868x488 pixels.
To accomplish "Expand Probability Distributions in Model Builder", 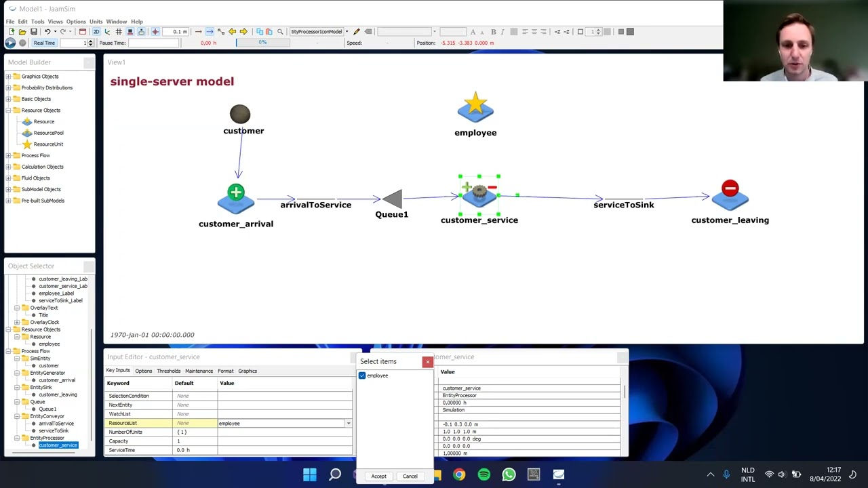I will click(x=8, y=87).
